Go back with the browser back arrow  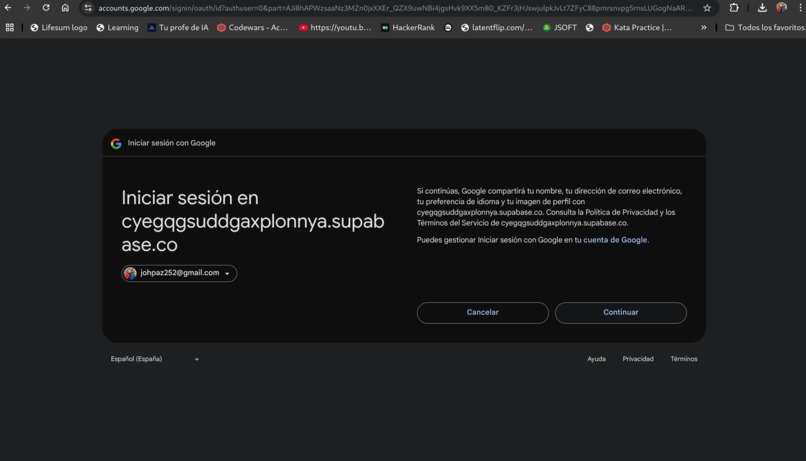pos(8,8)
